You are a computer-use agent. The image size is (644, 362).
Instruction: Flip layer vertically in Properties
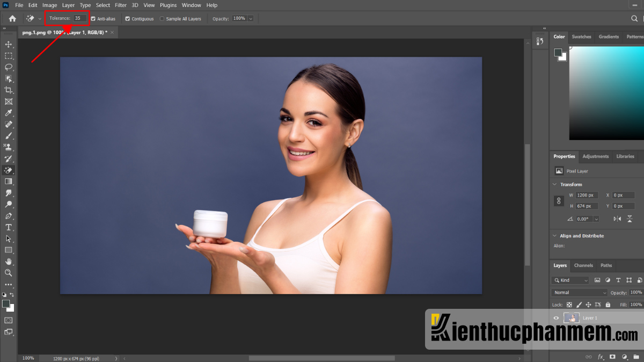tap(631, 219)
